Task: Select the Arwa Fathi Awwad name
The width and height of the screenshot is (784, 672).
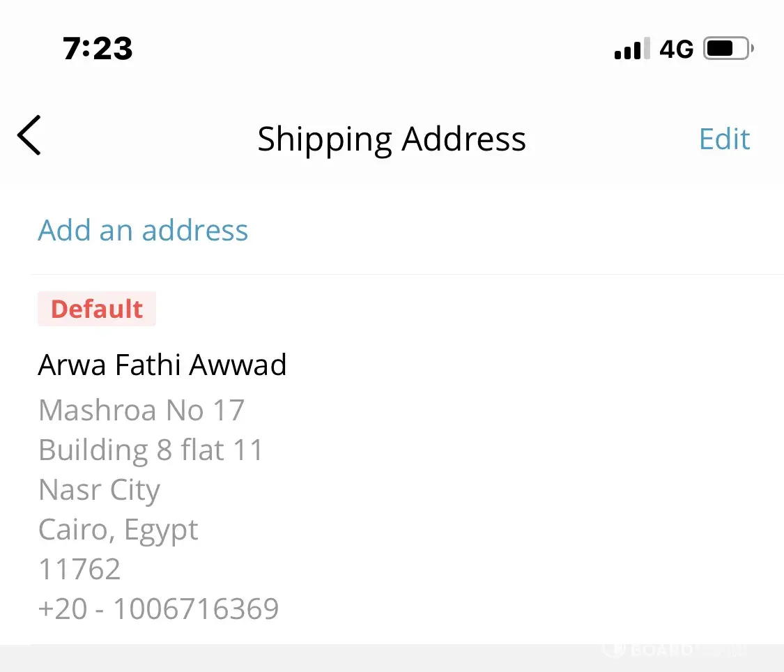Action: [162, 365]
